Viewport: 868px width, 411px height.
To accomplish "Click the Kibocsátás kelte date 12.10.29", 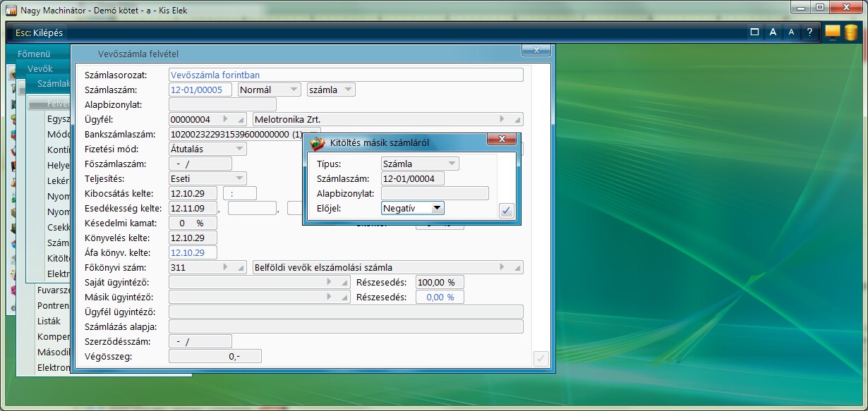I will pos(193,193).
